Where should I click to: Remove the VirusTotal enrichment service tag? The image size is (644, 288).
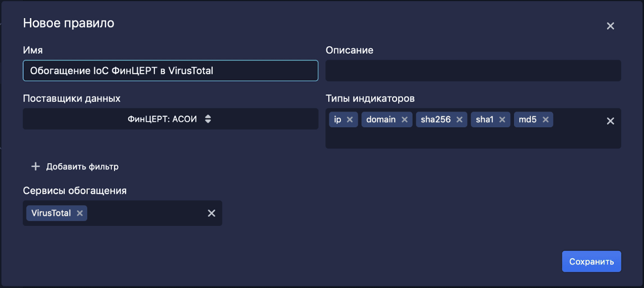pos(80,213)
